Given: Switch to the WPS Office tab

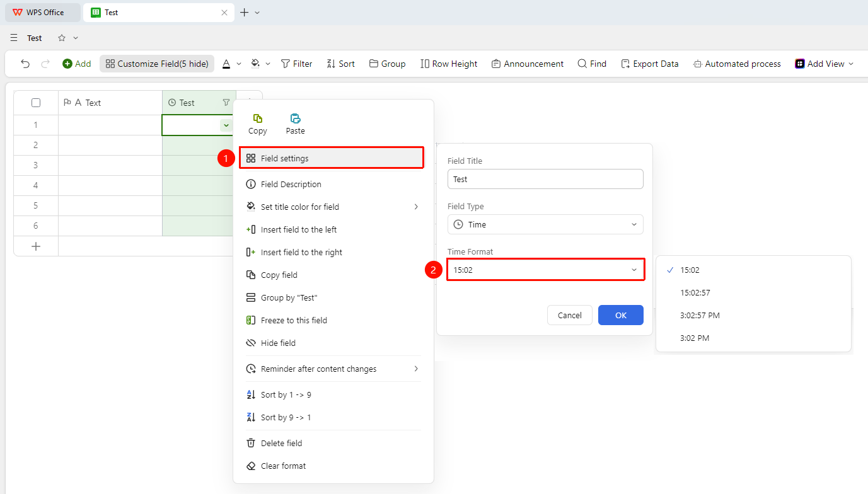Looking at the screenshot, I should (43, 13).
